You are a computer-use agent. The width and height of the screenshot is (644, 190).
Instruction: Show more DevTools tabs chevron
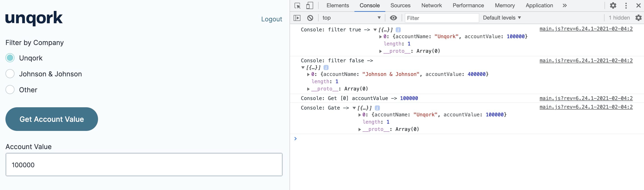565,5
